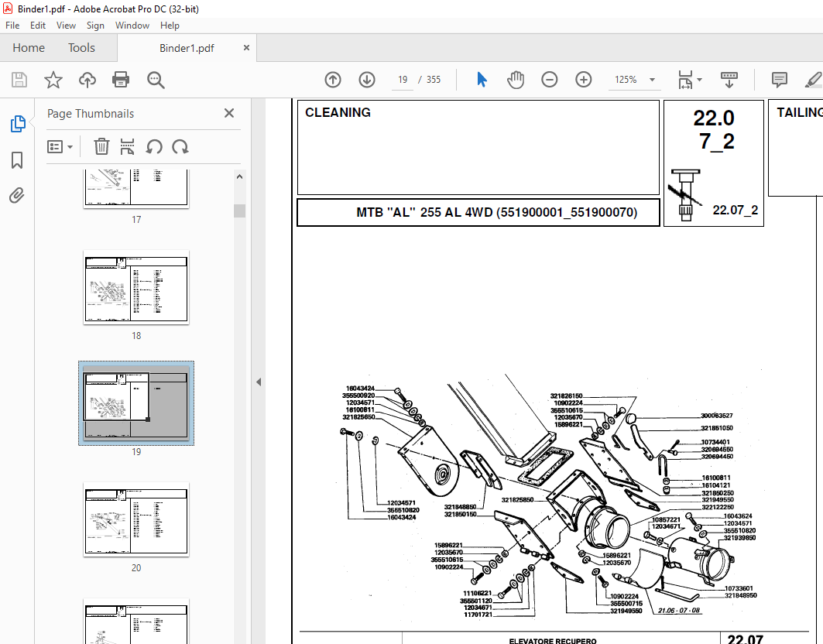Print the document
This screenshot has height=644, width=823.
tap(121, 80)
